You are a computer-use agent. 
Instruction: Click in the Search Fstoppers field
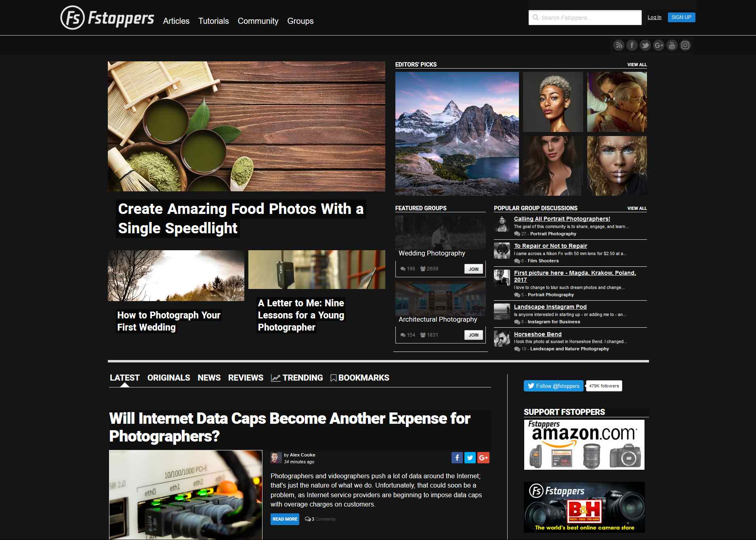[x=585, y=18]
